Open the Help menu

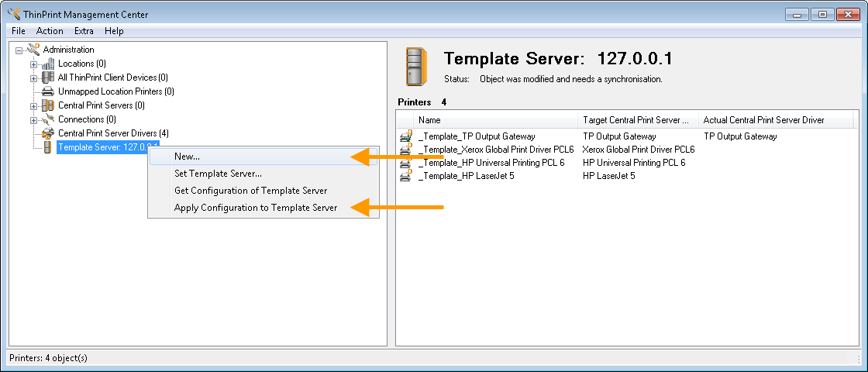[x=114, y=31]
